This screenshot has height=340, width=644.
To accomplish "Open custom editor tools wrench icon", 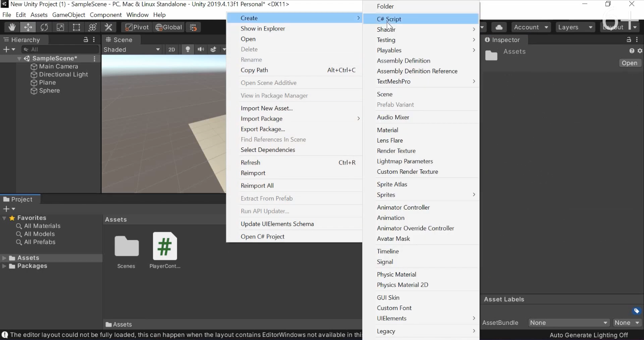I will tap(109, 27).
